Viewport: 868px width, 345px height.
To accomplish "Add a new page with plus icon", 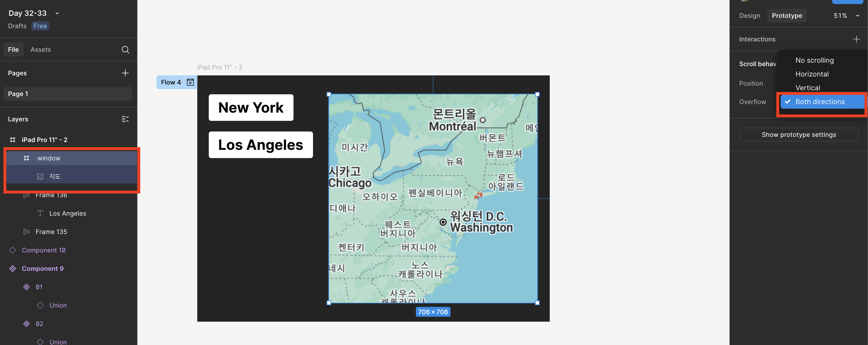I will [125, 73].
